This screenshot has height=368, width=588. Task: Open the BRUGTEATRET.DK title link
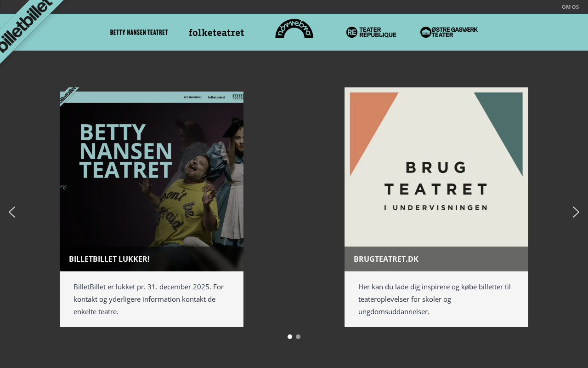pyautogui.click(x=386, y=259)
